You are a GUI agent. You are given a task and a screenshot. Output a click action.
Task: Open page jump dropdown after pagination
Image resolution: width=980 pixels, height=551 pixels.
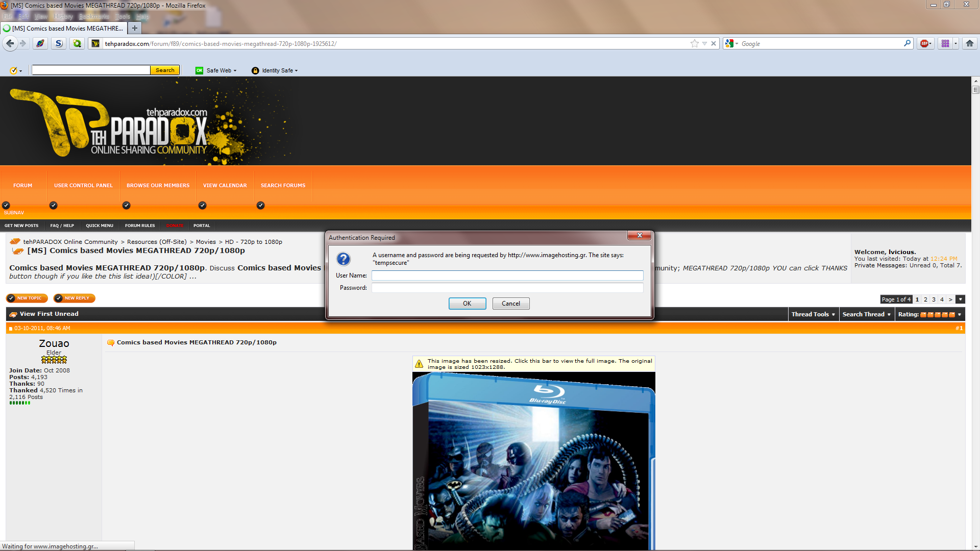(960, 299)
